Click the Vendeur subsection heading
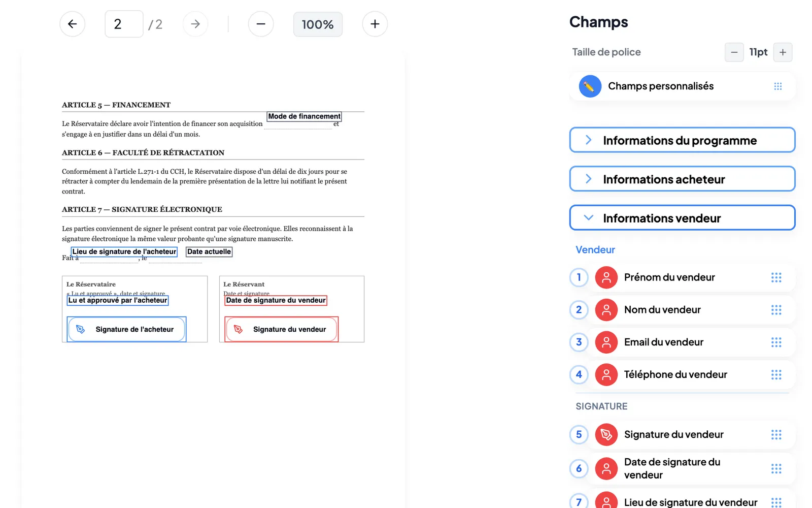Screen dimensions: 812x508 coord(595,250)
